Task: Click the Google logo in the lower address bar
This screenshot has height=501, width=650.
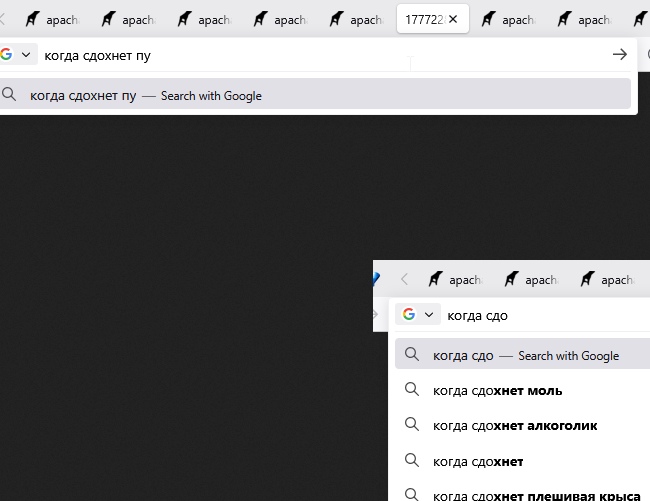Action: click(x=408, y=315)
